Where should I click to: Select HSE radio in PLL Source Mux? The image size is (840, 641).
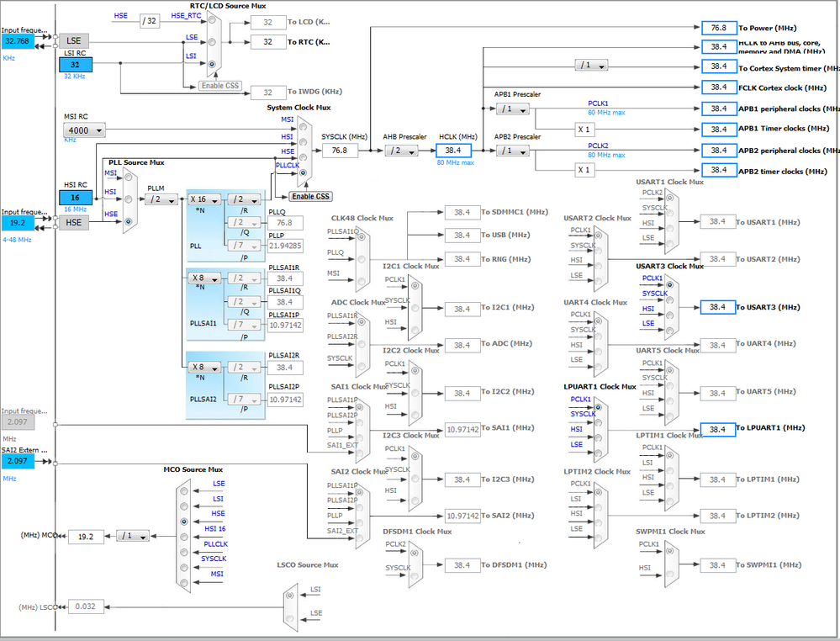click(129, 220)
